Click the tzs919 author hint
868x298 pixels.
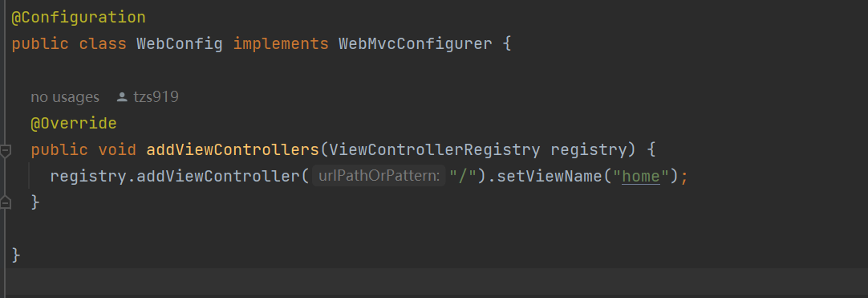pyautogui.click(x=156, y=97)
